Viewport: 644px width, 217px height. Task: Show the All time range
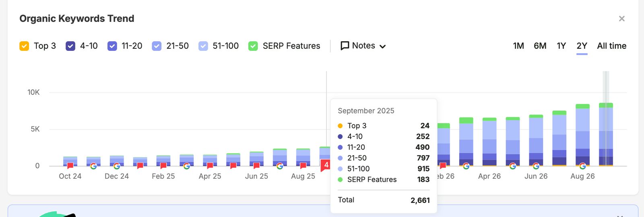[x=612, y=46]
